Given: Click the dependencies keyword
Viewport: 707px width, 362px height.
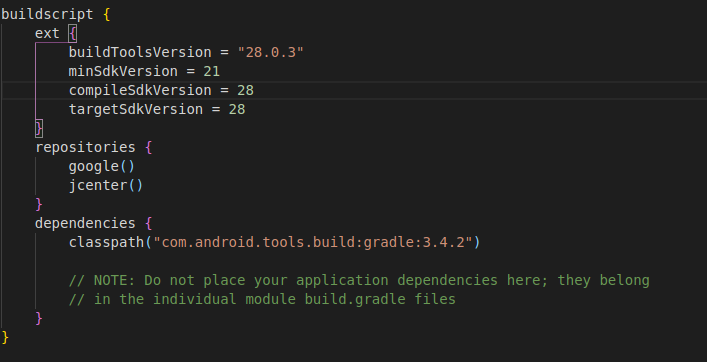Looking at the screenshot, I should point(85,223).
